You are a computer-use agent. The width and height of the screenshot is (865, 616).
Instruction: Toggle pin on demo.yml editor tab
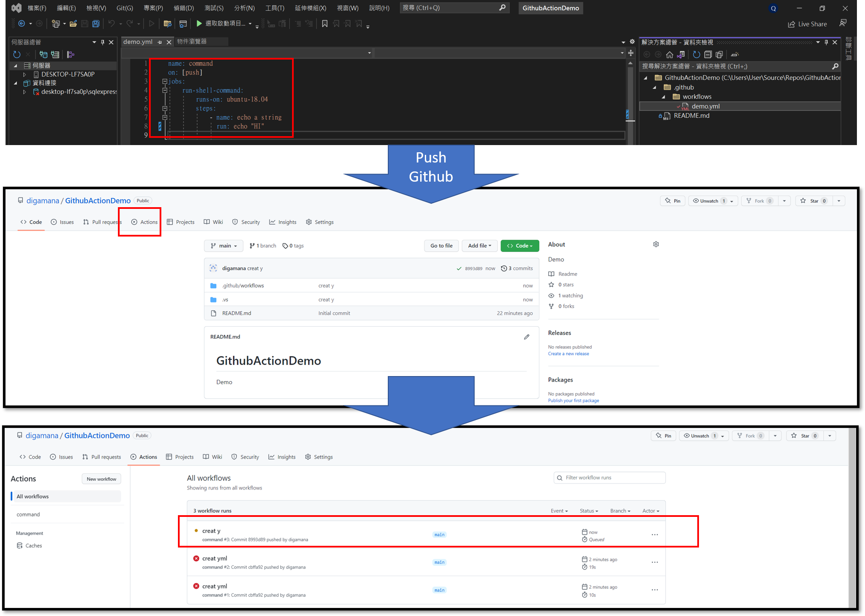point(160,42)
